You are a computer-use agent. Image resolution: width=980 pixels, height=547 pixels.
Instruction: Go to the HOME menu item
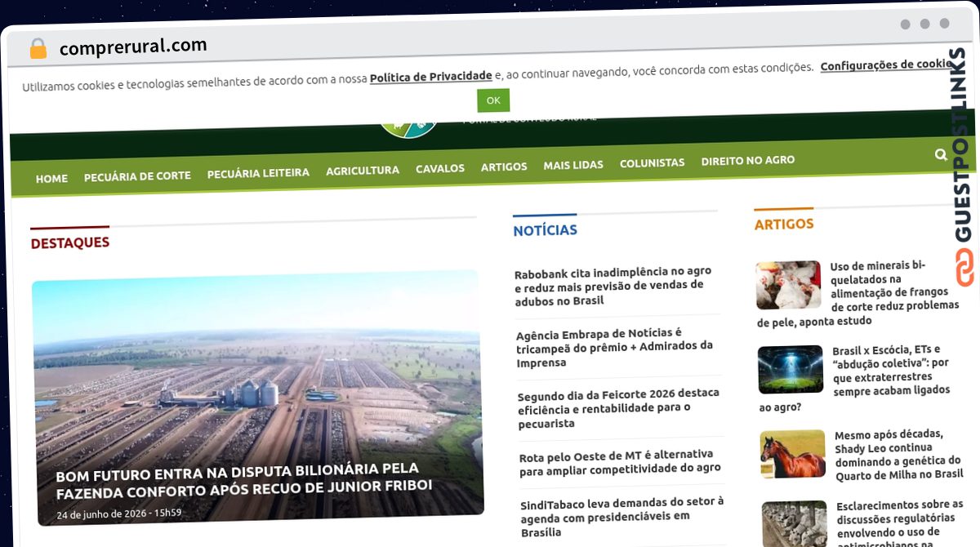point(51,178)
